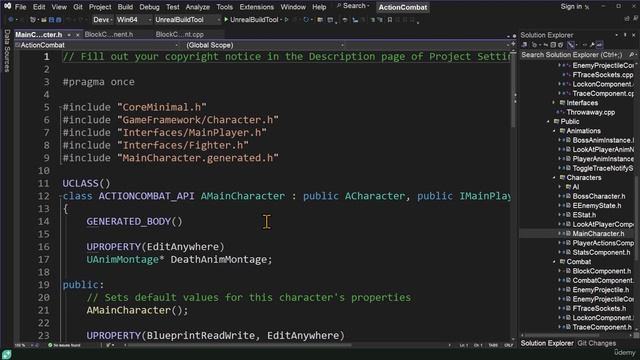Collapse the Combat folder
Viewport: 640px width, 360px height.
coord(554,262)
